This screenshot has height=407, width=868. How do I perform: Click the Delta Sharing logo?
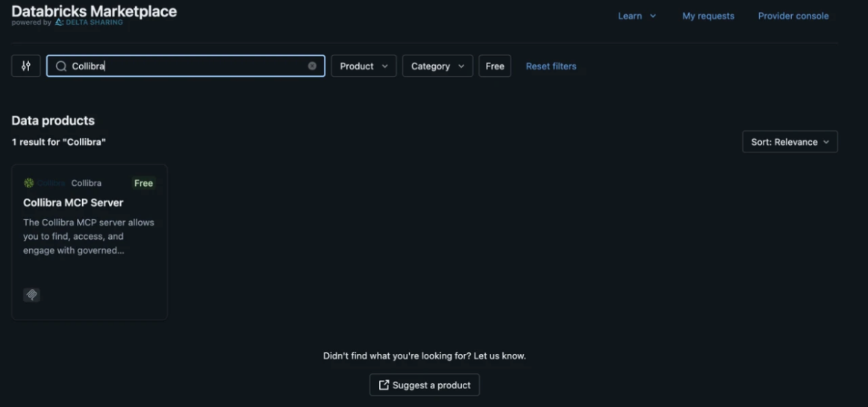[89, 22]
